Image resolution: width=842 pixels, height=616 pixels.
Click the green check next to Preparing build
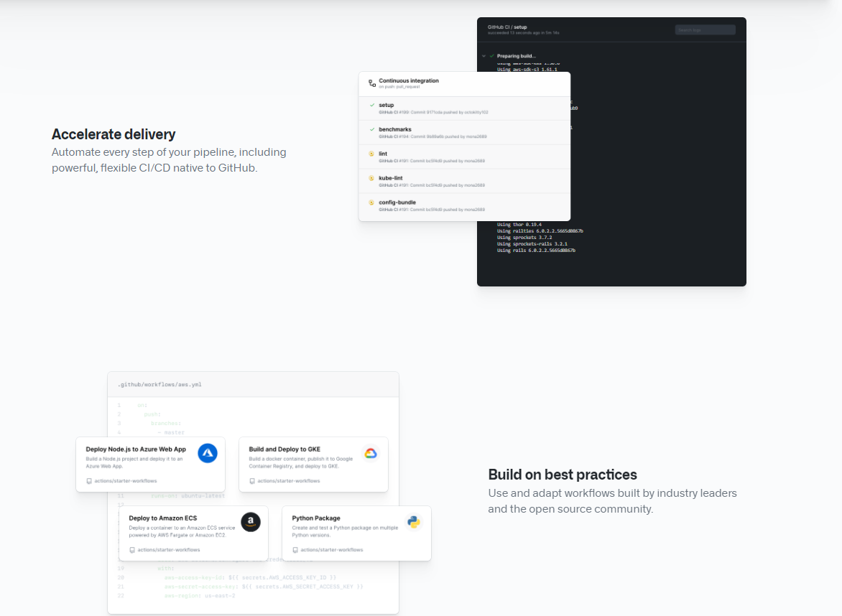492,56
